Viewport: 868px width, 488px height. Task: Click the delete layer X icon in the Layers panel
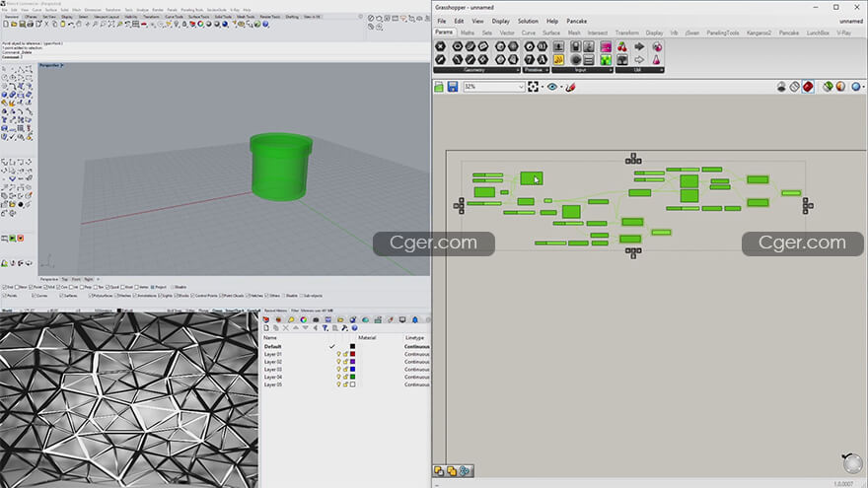(286, 328)
